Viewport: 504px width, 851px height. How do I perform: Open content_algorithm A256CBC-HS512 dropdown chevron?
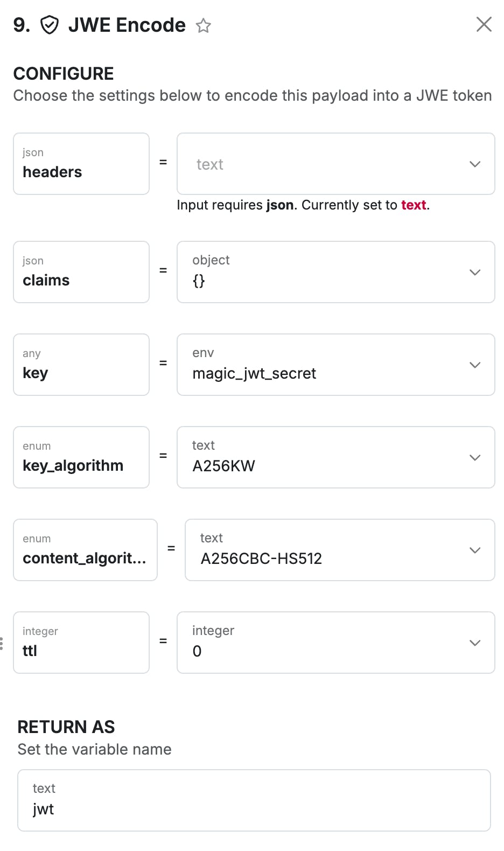pyautogui.click(x=474, y=550)
